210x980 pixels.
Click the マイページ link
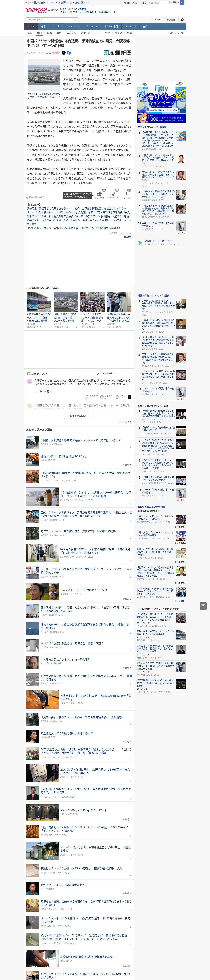(x=157, y=19)
